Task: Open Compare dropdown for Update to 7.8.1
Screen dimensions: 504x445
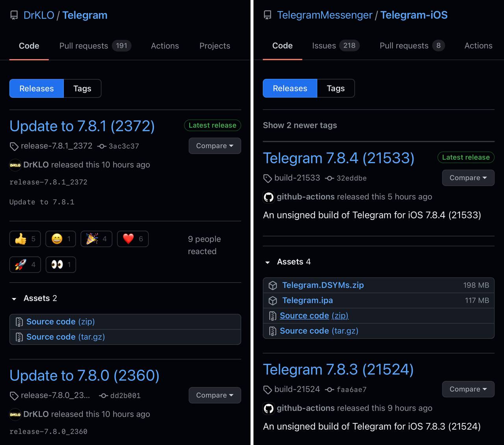Action: (x=215, y=146)
